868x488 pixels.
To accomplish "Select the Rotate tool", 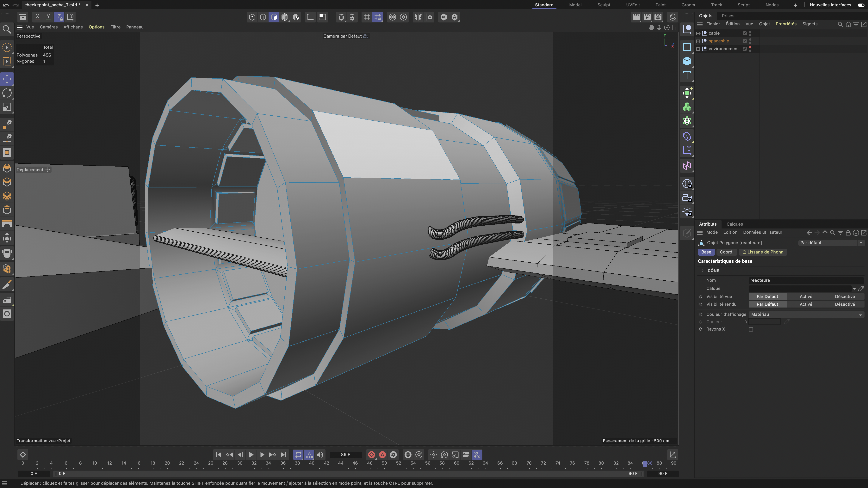I will tap(7, 93).
